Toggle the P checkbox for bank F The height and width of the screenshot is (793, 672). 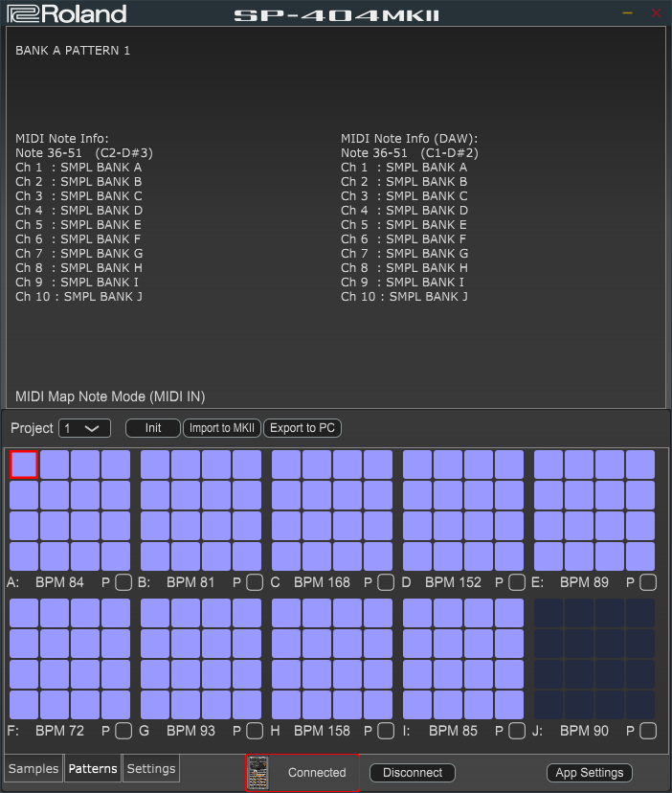pos(123,731)
